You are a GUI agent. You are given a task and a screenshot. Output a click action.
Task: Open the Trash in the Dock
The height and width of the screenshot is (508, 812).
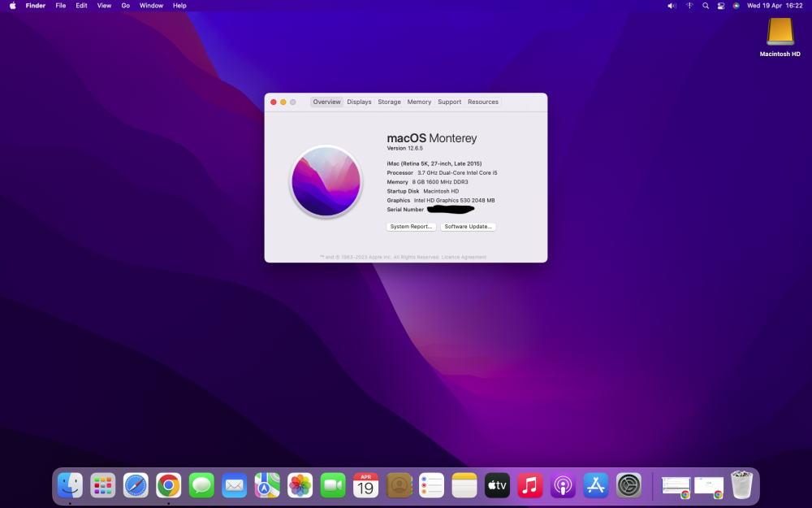(x=741, y=484)
